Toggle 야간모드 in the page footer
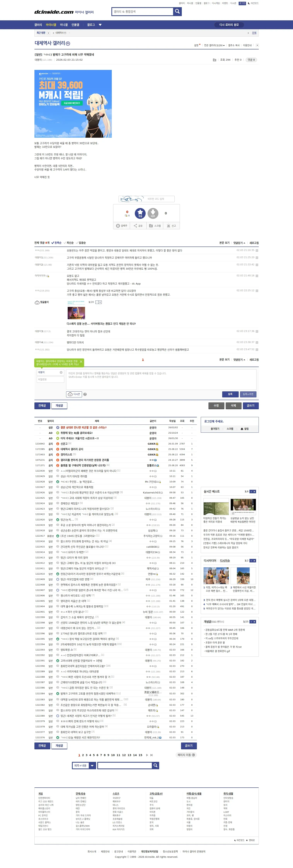The height and width of the screenshot is (868, 293). pos(239,840)
